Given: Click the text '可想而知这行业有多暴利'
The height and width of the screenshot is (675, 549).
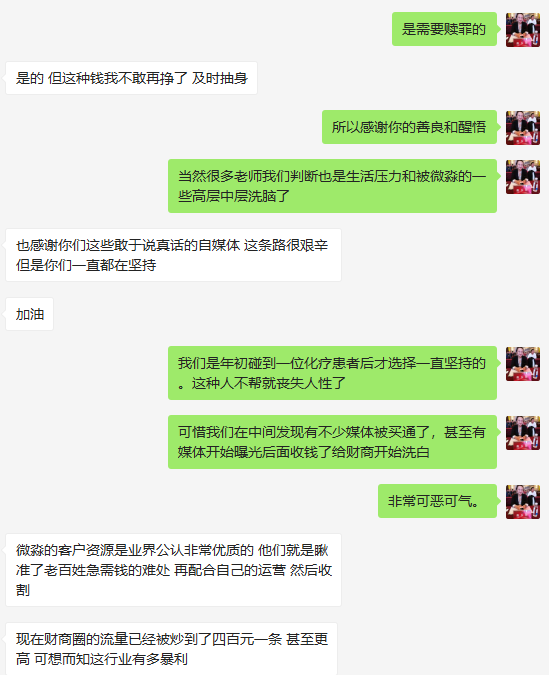Looking at the screenshot, I should click(111, 659).
